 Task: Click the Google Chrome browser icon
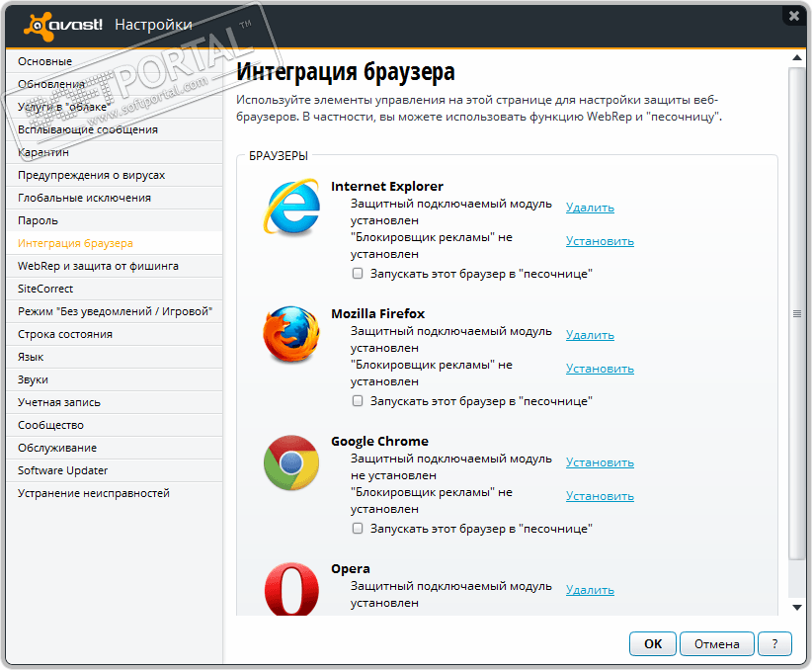pyautogui.click(x=291, y=462)
